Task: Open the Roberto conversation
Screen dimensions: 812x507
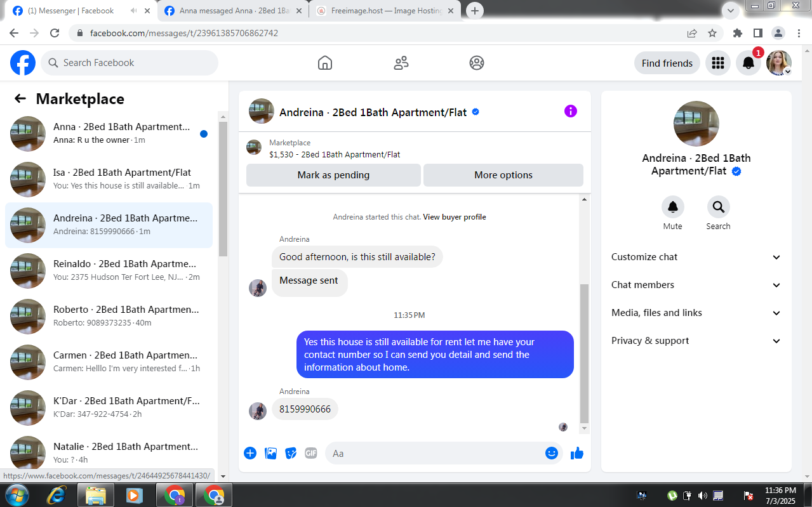Action: point(109,317)
